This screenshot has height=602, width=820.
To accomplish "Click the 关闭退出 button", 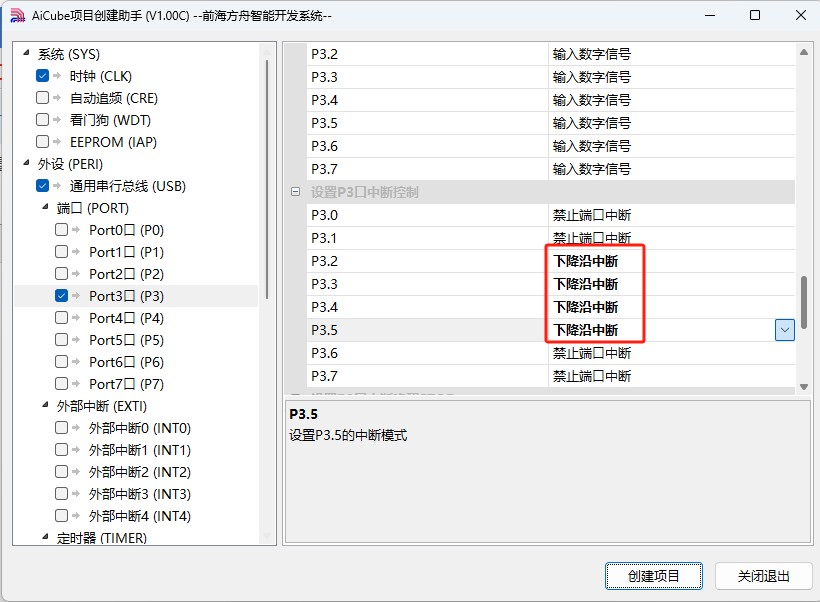I will (764, 576).
